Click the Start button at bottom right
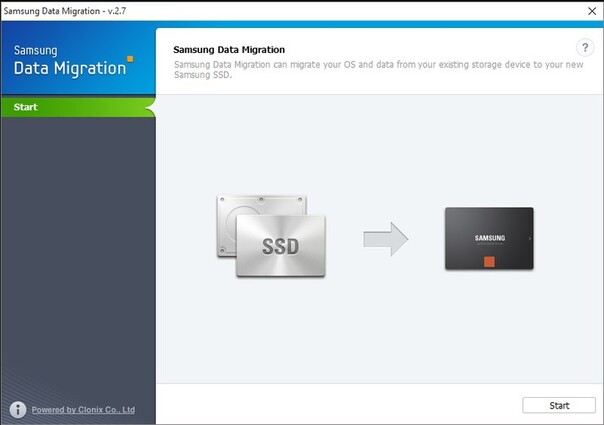Viewport: 604px width, 425px height. pos(559,405)
